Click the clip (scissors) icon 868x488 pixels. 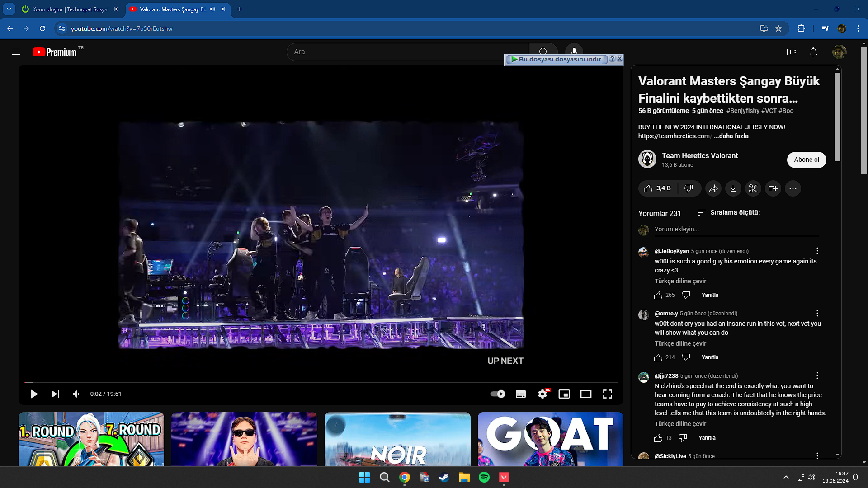[x=753, y=188]
